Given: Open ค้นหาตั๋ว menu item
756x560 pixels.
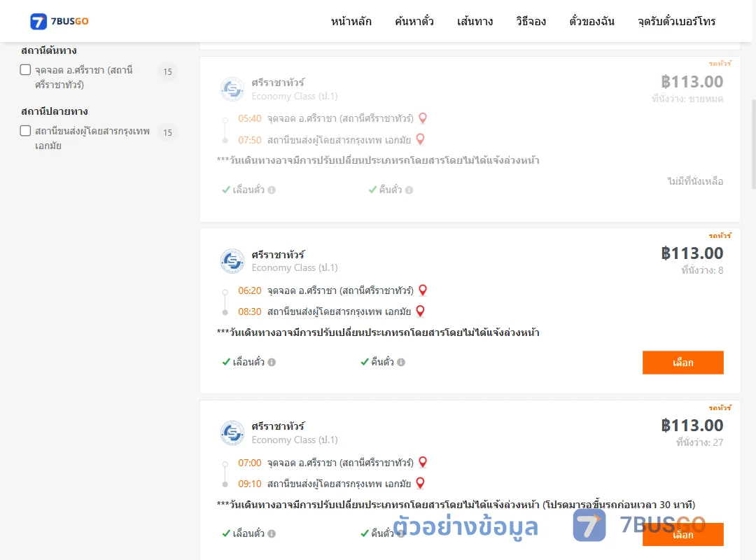Looking at the screenshot, I should pyautogui.click(x=414, y=21).
